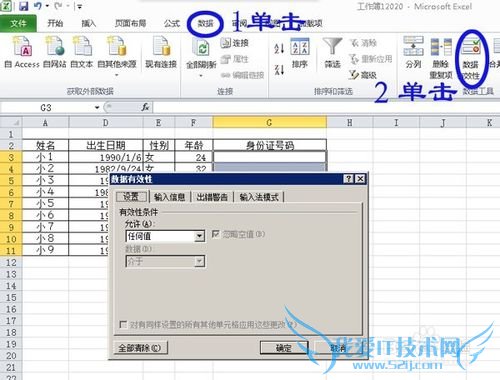Select row 12 header
Image resolution: width=500 pixels, height=380 pixels.
[x=11, y=262]
